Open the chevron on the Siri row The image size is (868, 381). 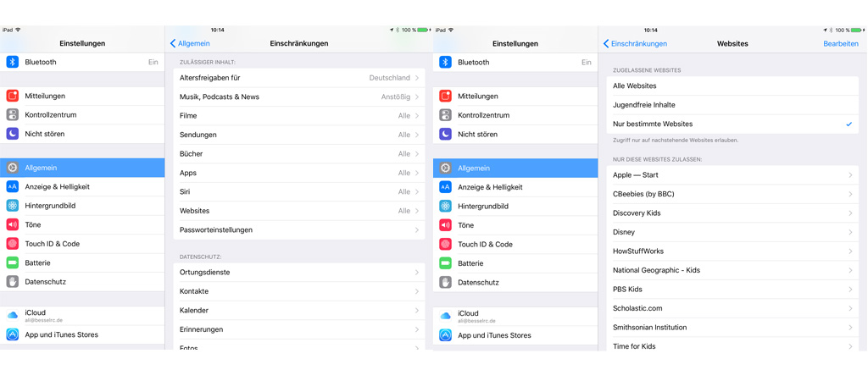tap(417, 192)
